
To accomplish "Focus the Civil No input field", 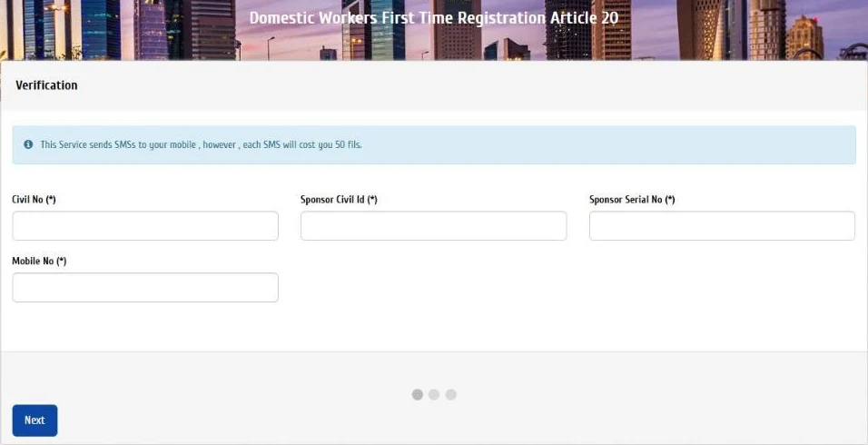I will pos(145,226).
